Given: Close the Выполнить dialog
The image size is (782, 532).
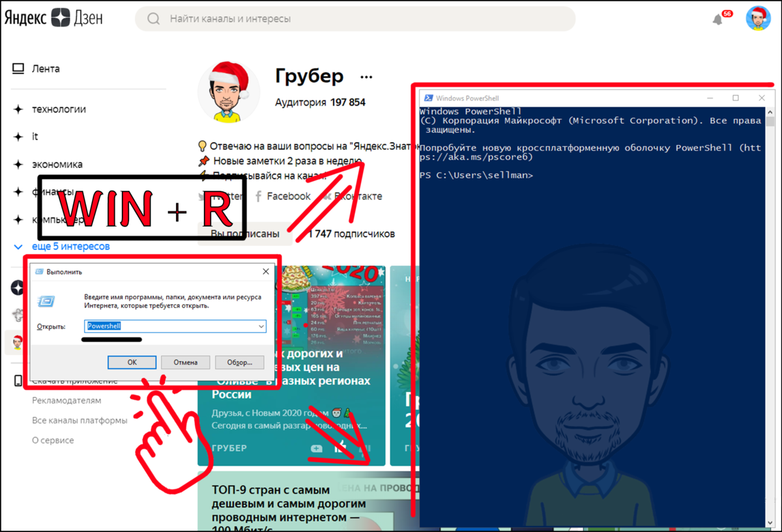Looking at the screenshot, I should (265, 272).
